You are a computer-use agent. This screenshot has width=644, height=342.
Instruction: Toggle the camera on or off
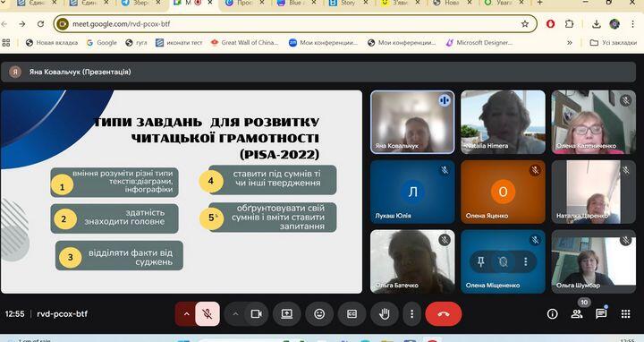pyautogui.click(x=257, y=314)
